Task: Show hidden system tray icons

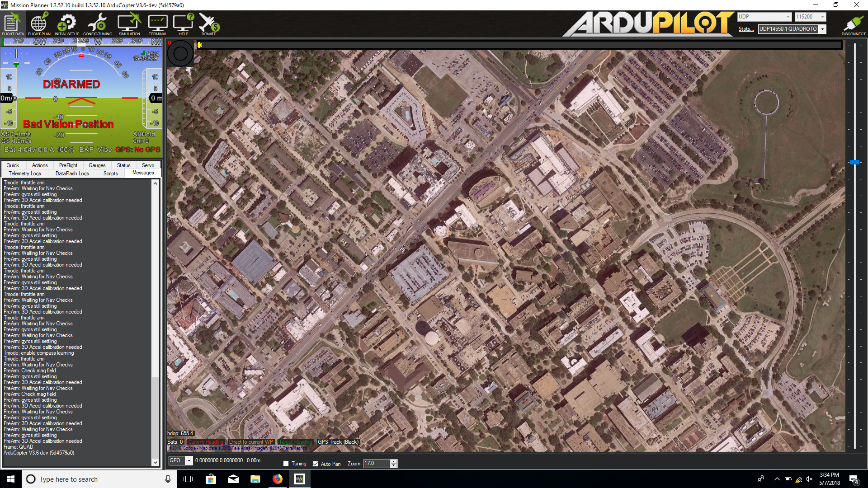Action: tap(777, 479)
